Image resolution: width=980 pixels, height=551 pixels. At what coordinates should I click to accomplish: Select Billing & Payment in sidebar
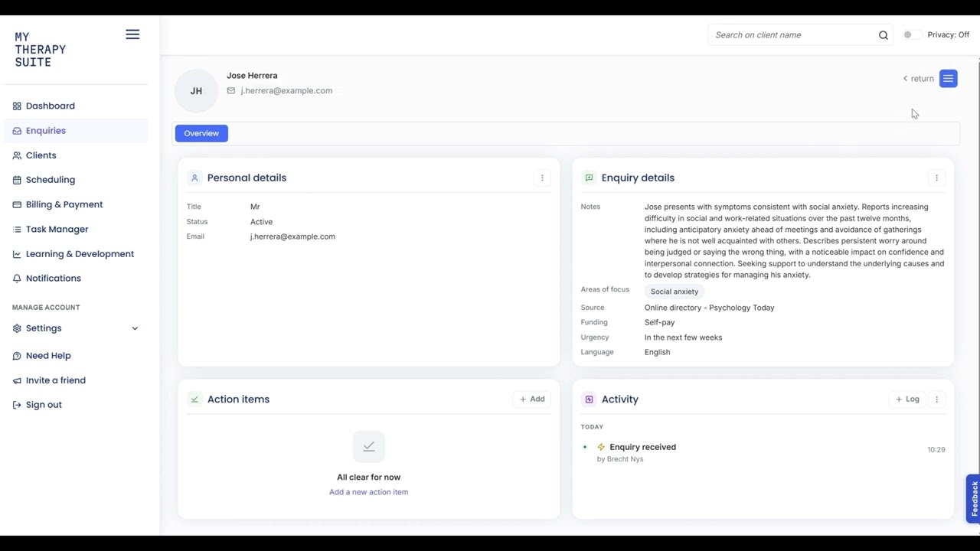pos(64,204)
